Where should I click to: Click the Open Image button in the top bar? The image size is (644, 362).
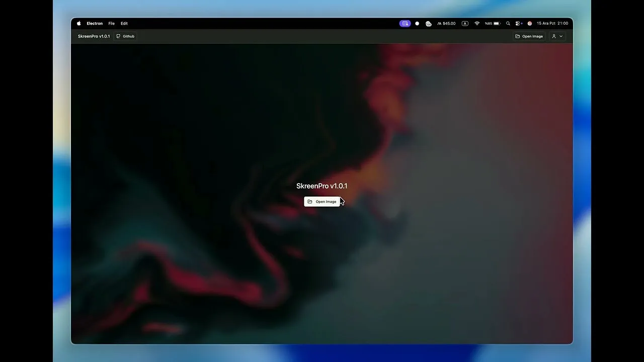tap(529, 36)
